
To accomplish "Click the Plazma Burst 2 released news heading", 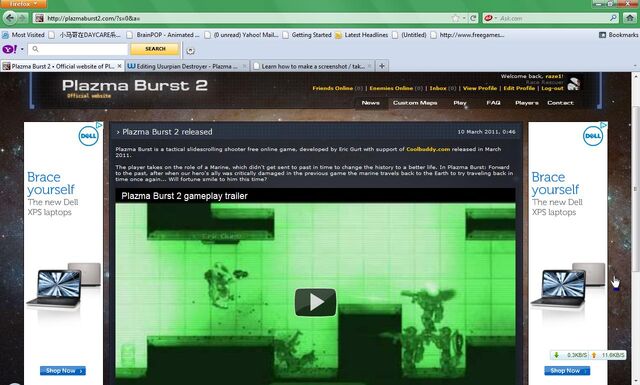I will click(167, 132).
